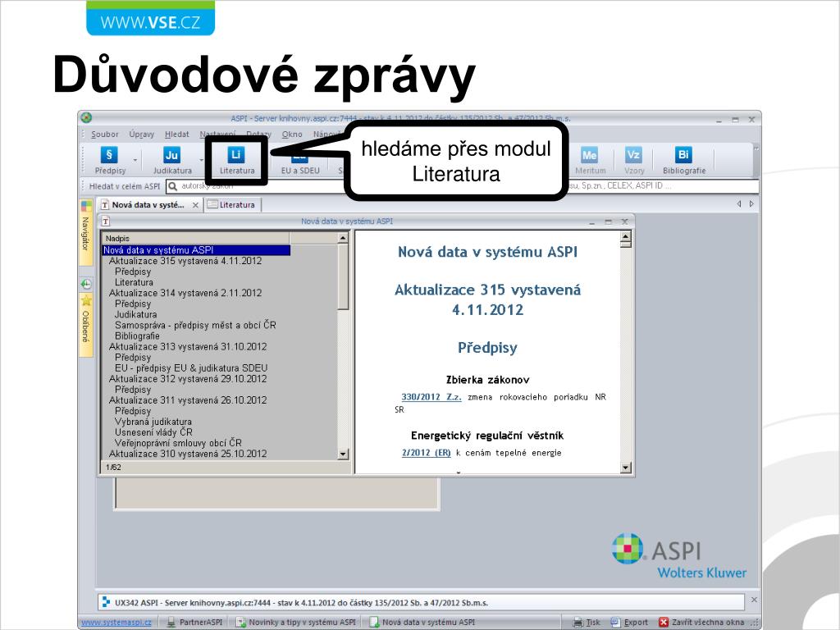This screenshot has width=840, height=630.
Task: Click the Novinky a tipy status icon
Action: coord(240,622)
